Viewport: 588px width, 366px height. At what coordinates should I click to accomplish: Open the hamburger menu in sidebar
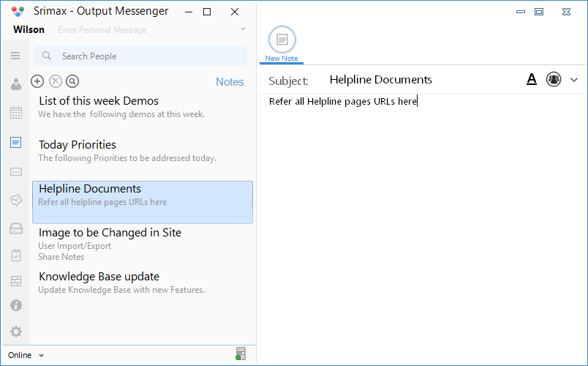[15, 56]
